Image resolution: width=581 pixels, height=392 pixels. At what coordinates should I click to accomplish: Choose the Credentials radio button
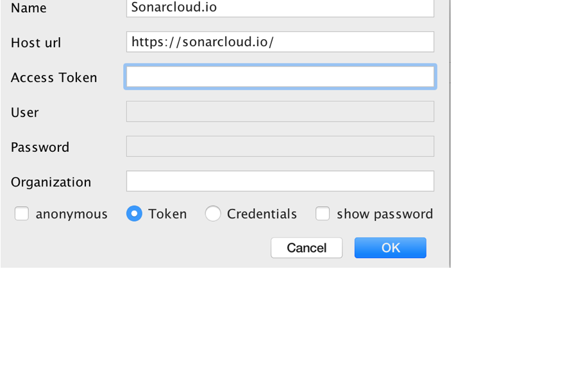click(x=213, y=213)
